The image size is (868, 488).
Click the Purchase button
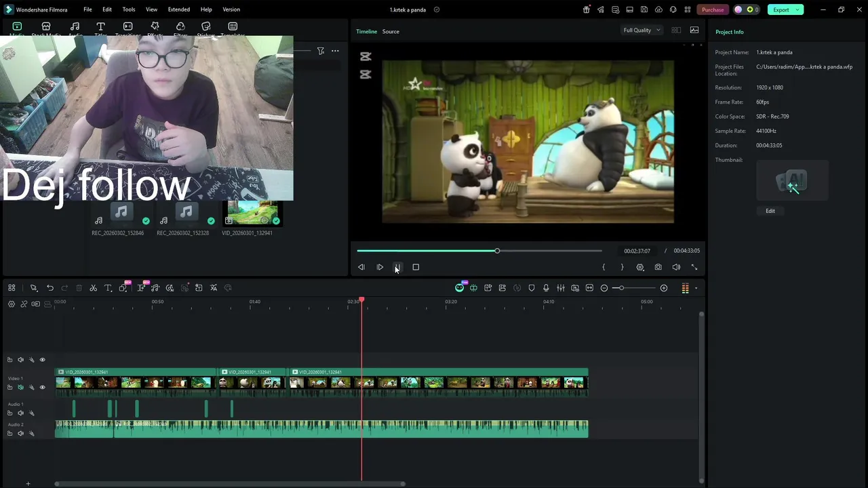713,9
